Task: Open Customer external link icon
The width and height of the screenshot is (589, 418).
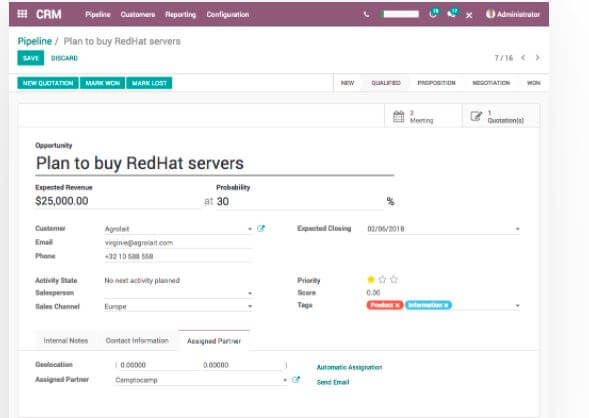Action: pyautogui.click(x=261, y=228)
